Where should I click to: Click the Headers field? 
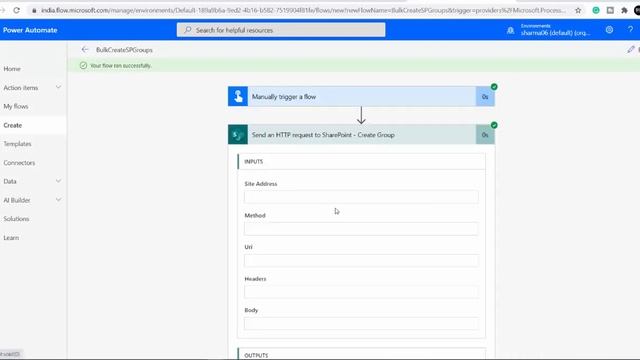(361, 292)
